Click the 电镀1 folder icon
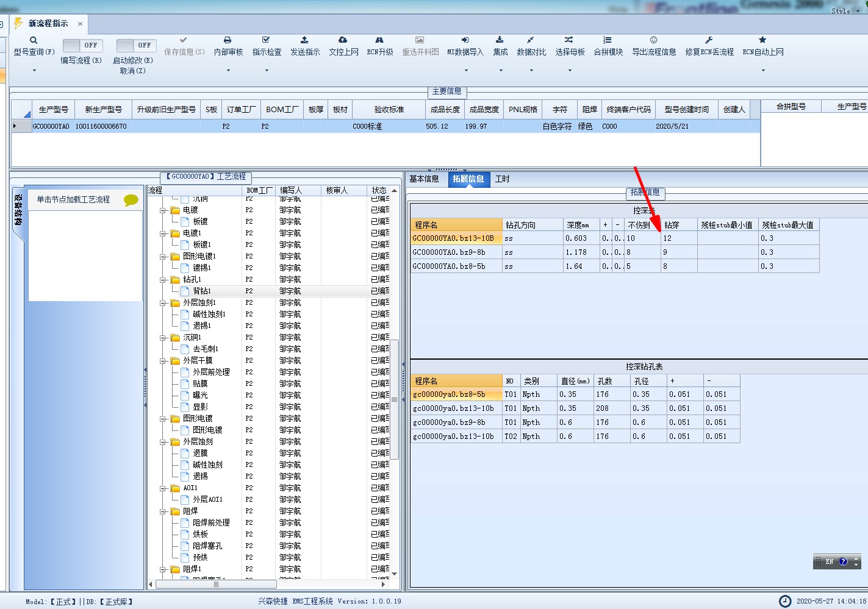The width and height of the screenshot is (868, 609). [x=175, y=233]
